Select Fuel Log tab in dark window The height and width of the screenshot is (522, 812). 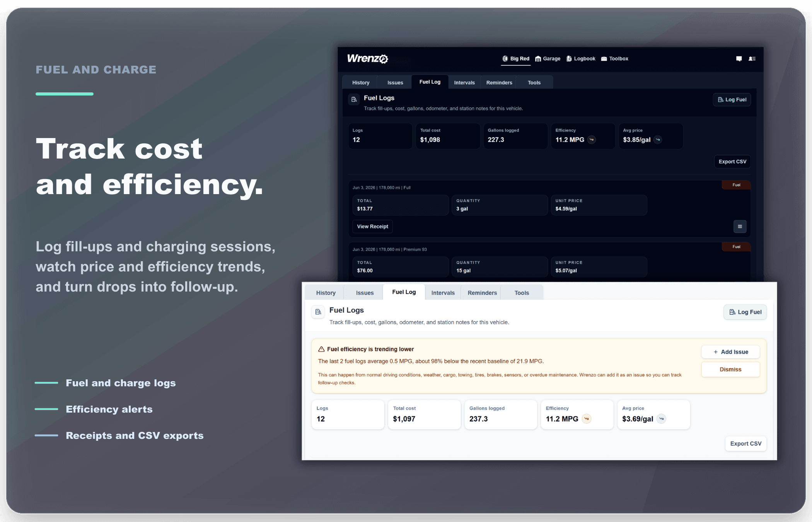point(430,82)
